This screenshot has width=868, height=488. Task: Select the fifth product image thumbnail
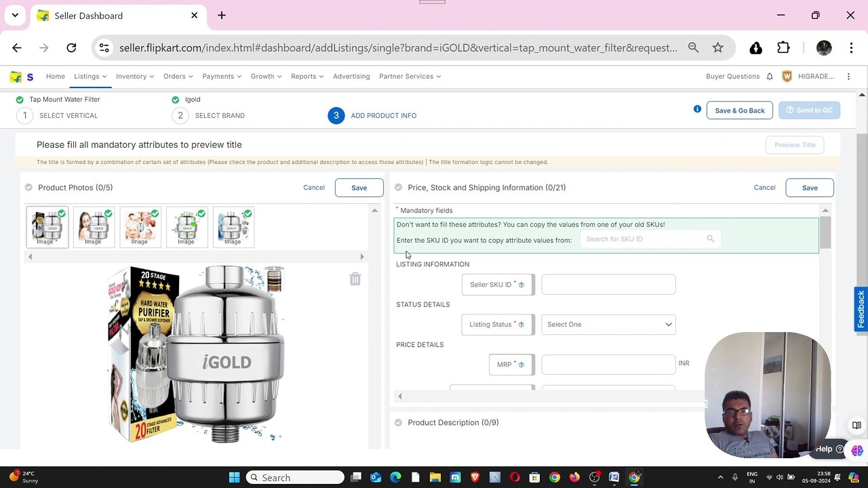233,227
